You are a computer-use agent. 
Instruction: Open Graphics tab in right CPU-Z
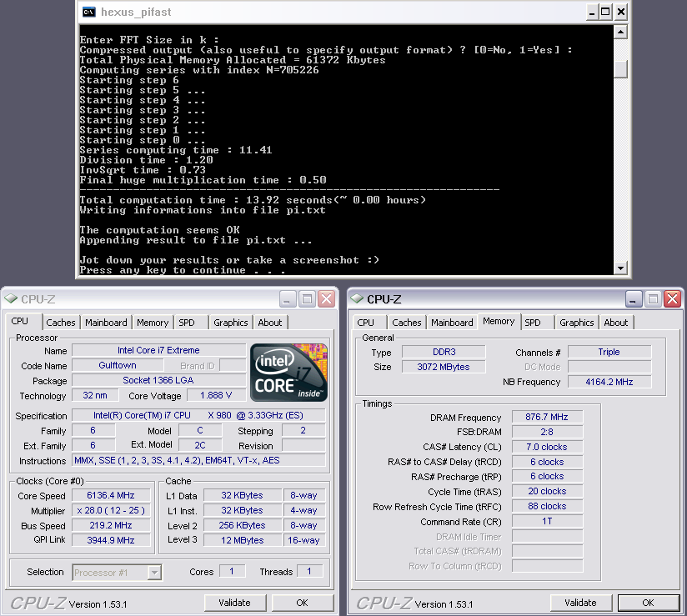tap(577, 323)
